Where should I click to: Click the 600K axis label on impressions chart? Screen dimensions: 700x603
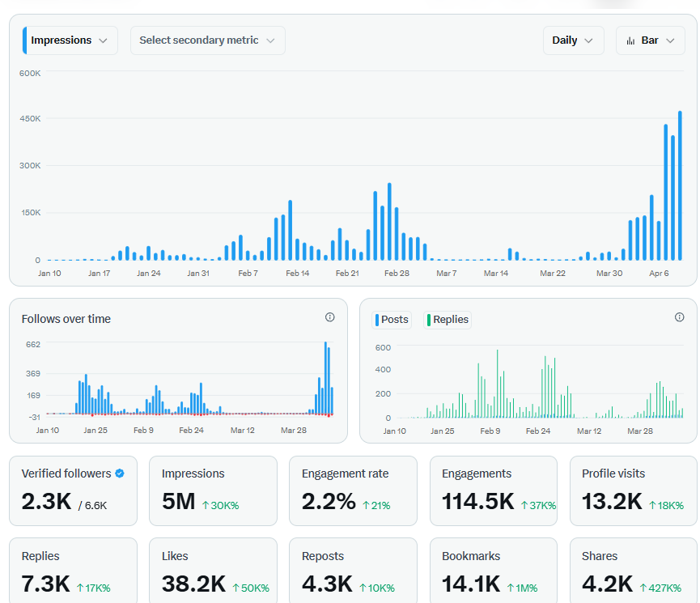(x=30, y=74)
